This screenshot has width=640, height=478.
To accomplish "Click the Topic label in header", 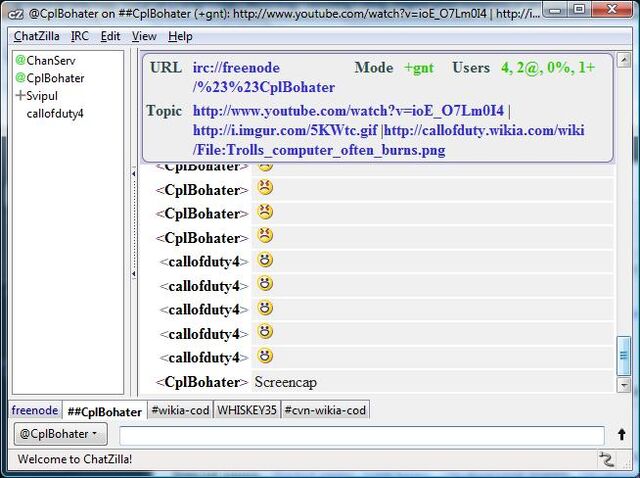I will 164,111.
